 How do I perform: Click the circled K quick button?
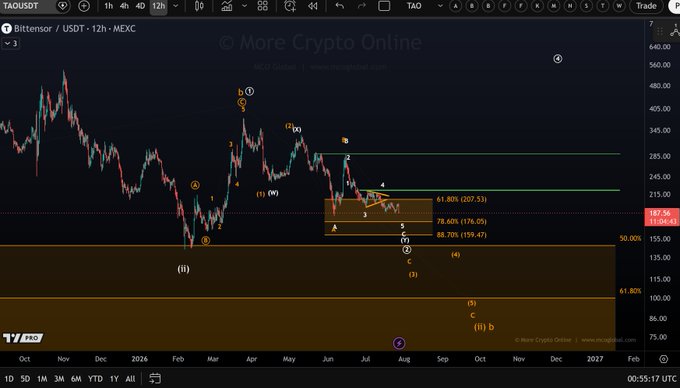click(x=537, y=6)
